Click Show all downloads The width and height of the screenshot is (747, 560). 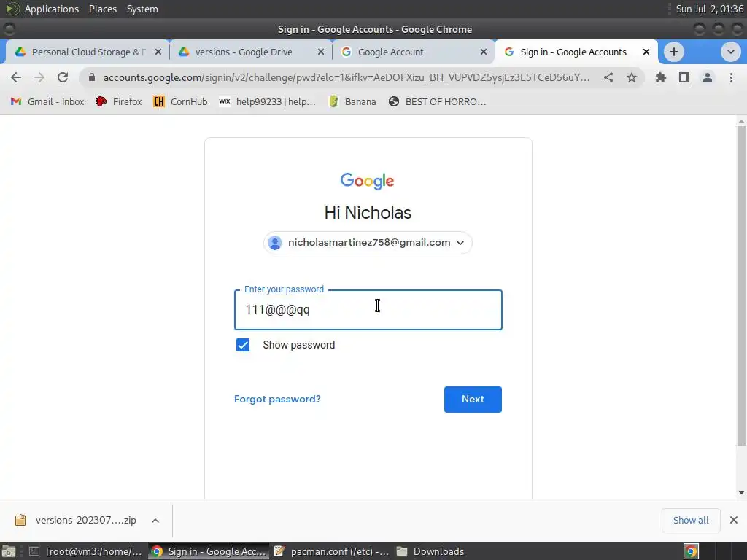tap(691, 520)
